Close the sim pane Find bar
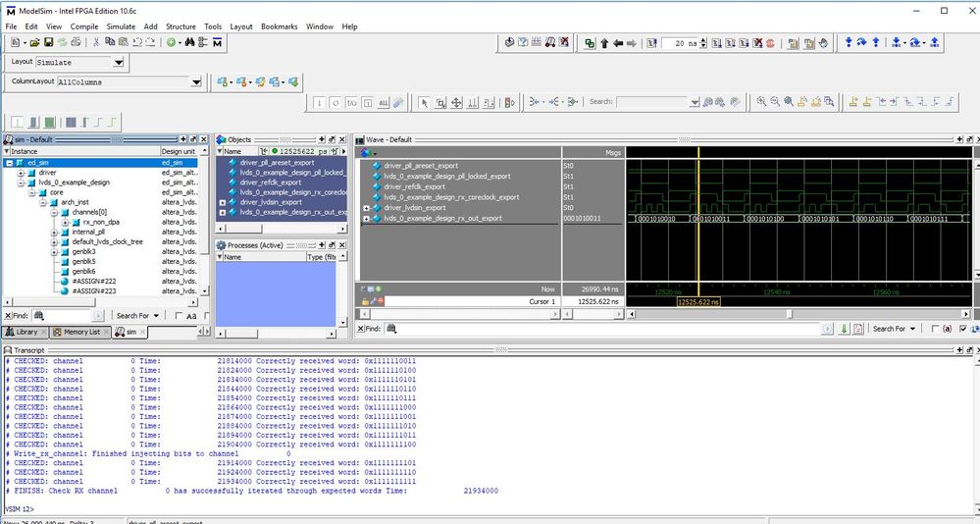The height and width of the screenshot is (524, 980). pyautogui.click(x=8, y=316)
